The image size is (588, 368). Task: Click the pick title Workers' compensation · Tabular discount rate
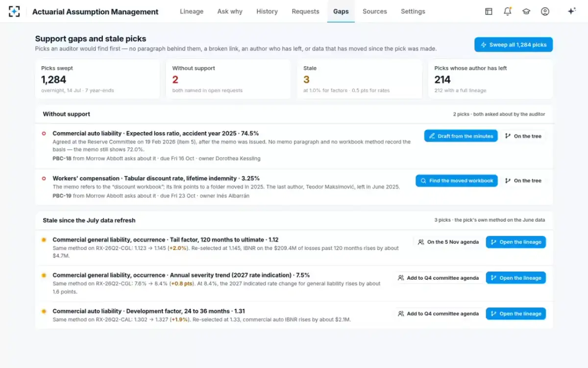[x=156, y=178]
